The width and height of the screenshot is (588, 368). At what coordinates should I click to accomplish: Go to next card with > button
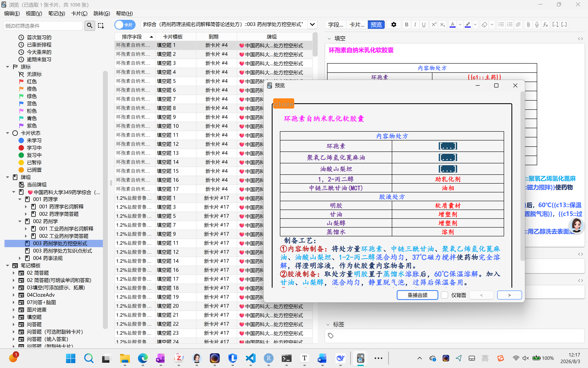click(x=509, y=295)
